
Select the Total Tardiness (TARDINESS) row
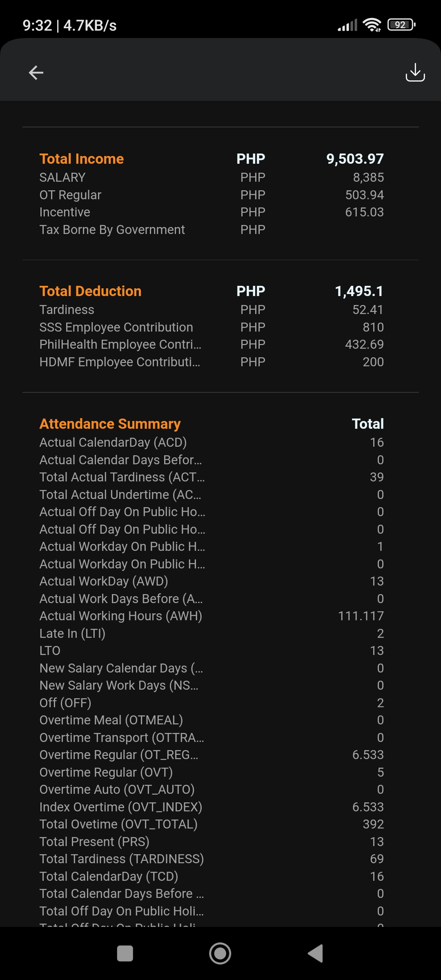121,859
